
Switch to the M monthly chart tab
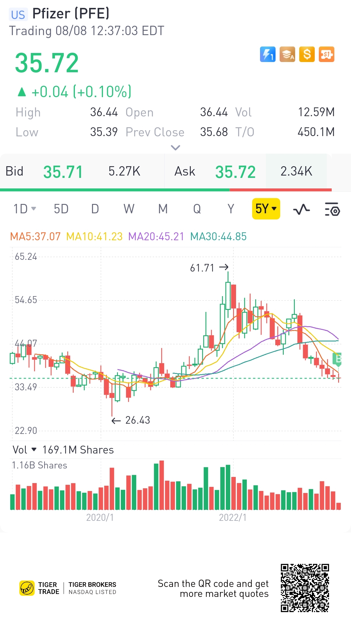point(163,209)
